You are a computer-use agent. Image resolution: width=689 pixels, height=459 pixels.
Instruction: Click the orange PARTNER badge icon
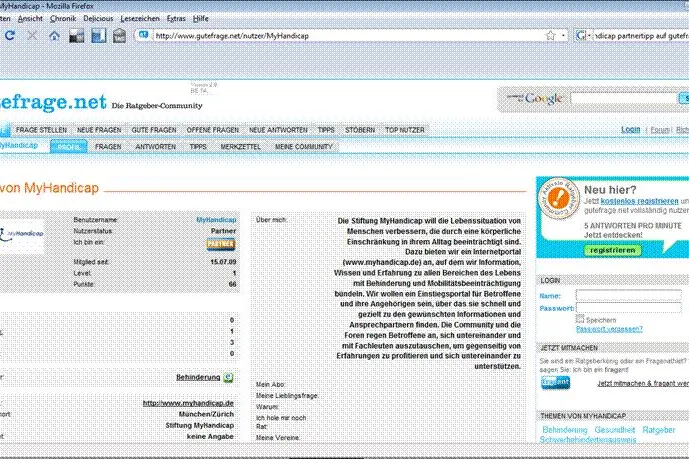[221, 244]
